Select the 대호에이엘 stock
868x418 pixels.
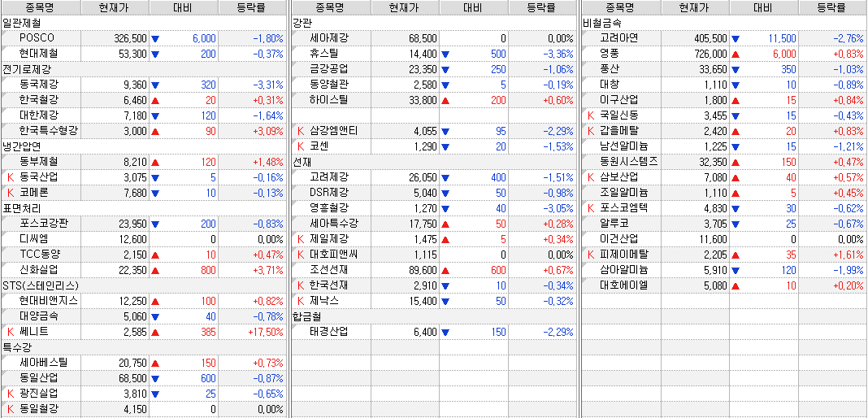(624, 285)
